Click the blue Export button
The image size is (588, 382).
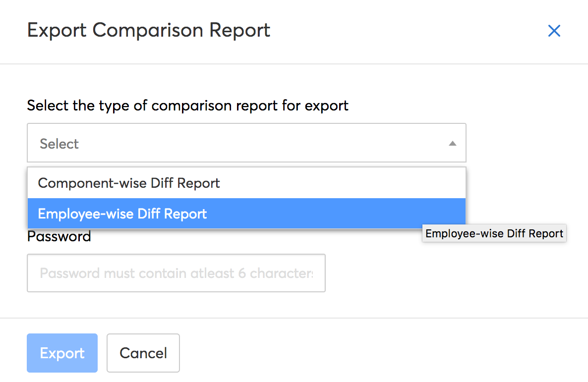click(x=62, y=353)
